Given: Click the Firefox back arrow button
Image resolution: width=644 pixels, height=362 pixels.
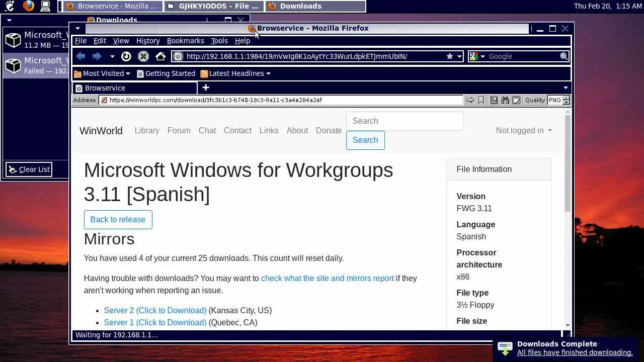Looking at the screenshot, I should coord(80,56).
